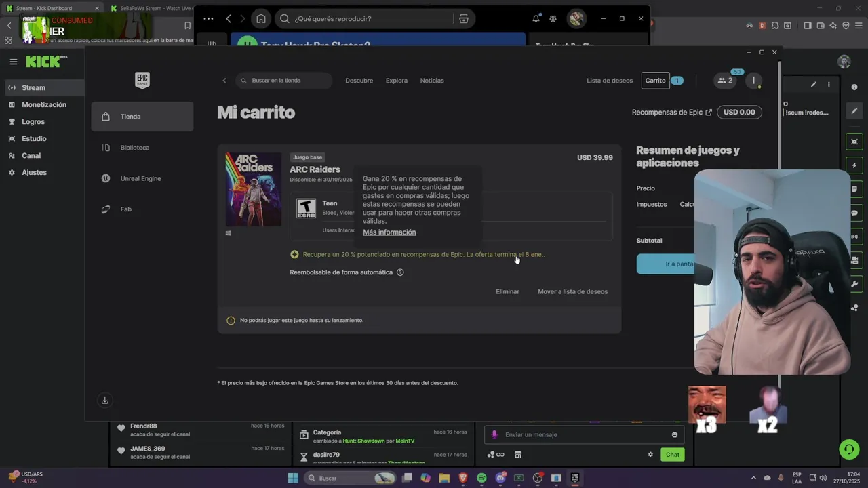Click Eliminar to remove ARC Raiders
The height and width of the screenshot is (488, 868).
click(507, 292)
